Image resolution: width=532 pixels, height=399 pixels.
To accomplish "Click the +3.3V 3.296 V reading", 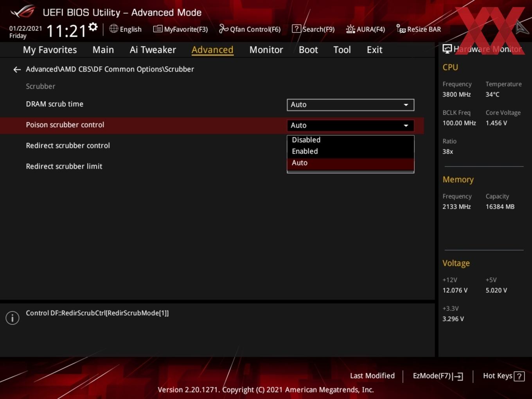I will point(453,319).
